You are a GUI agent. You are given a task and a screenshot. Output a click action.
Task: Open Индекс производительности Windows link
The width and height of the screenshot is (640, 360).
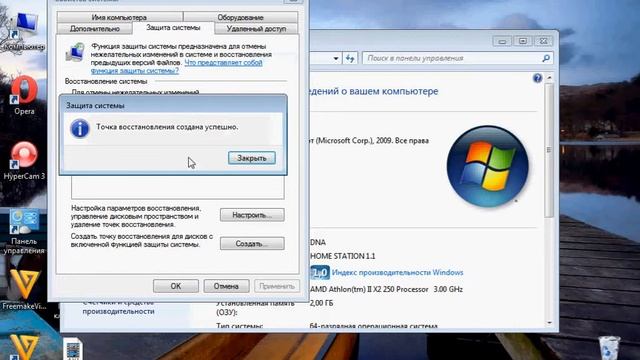tap(398, 272)
